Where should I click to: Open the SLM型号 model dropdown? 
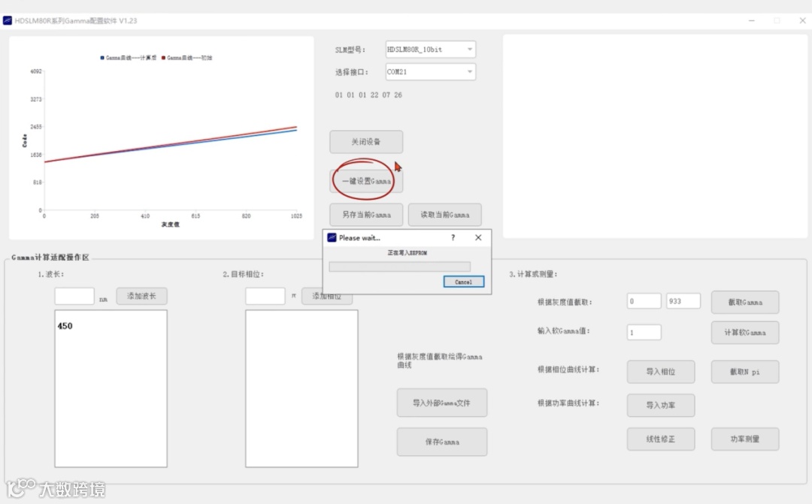[x=430, y=49]
